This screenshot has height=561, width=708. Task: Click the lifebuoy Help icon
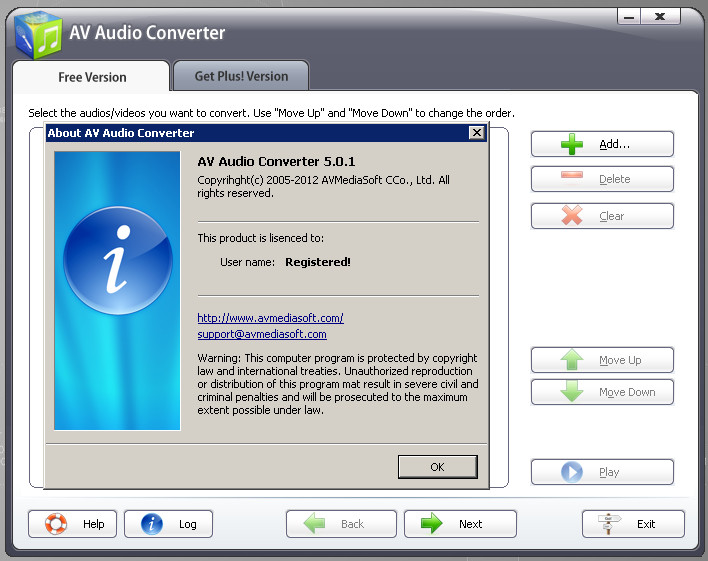point(56,524)
